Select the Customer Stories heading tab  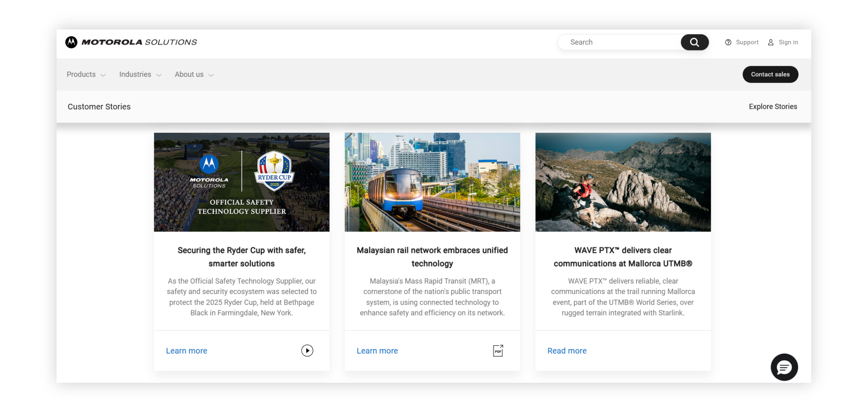[x=99, y=107]
